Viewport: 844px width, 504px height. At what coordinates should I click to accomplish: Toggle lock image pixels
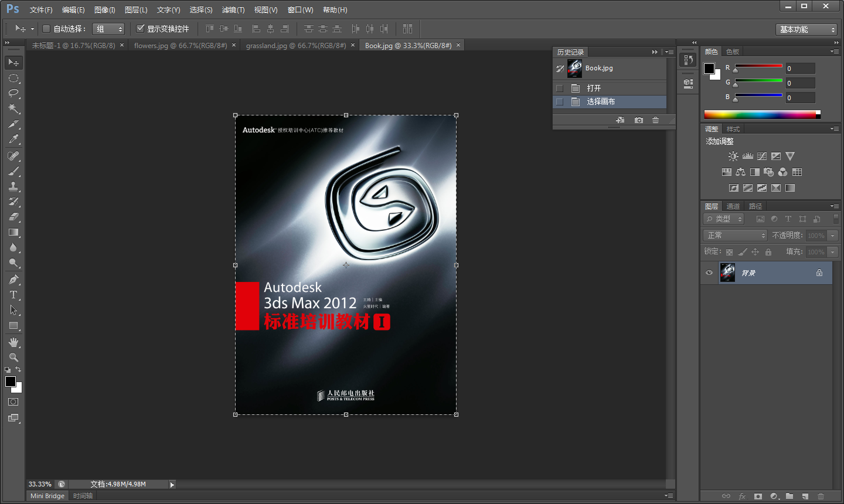743,252
